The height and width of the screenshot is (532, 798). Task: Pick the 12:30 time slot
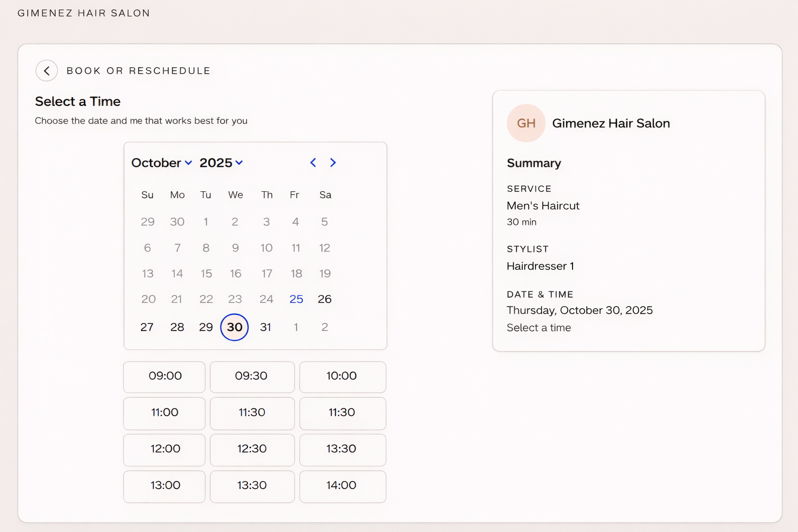[252, 449]
